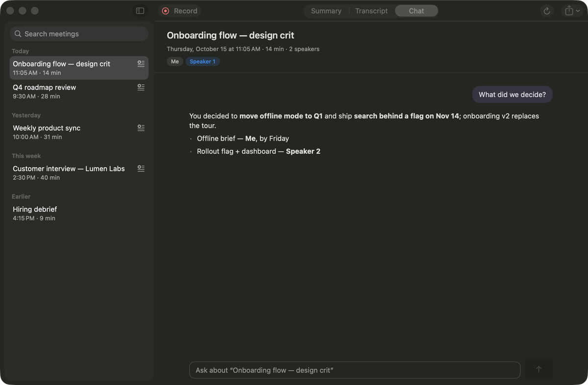Select the Chat tab

(x=416, y=11)
